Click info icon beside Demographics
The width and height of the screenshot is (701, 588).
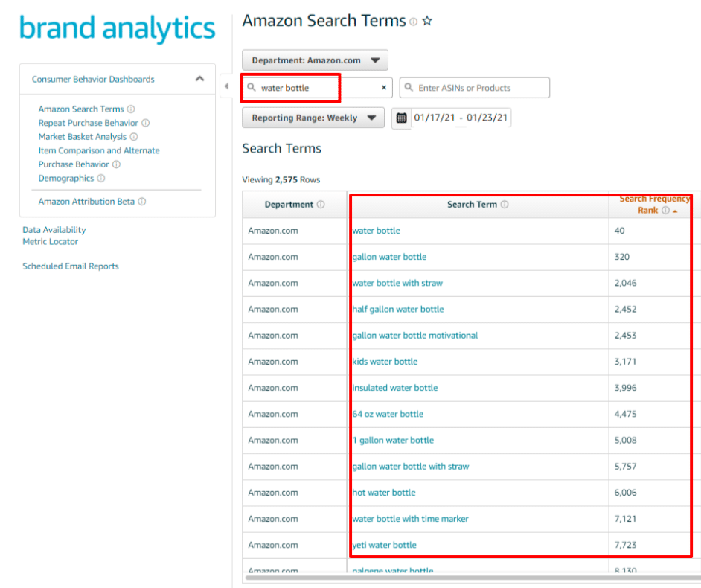(101, 179)
